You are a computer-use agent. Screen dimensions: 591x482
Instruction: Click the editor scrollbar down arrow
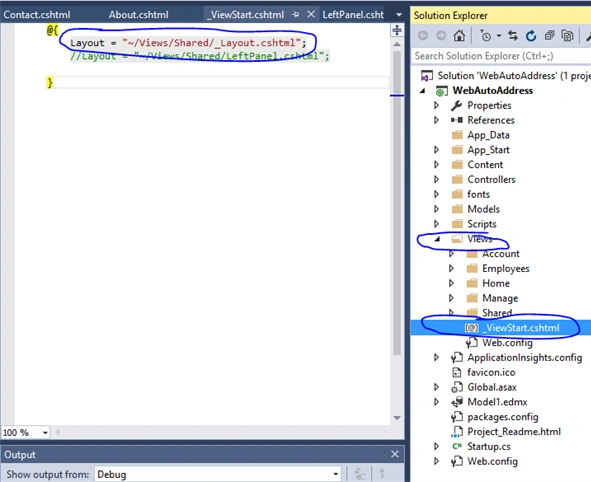click(x=397, y=418)
